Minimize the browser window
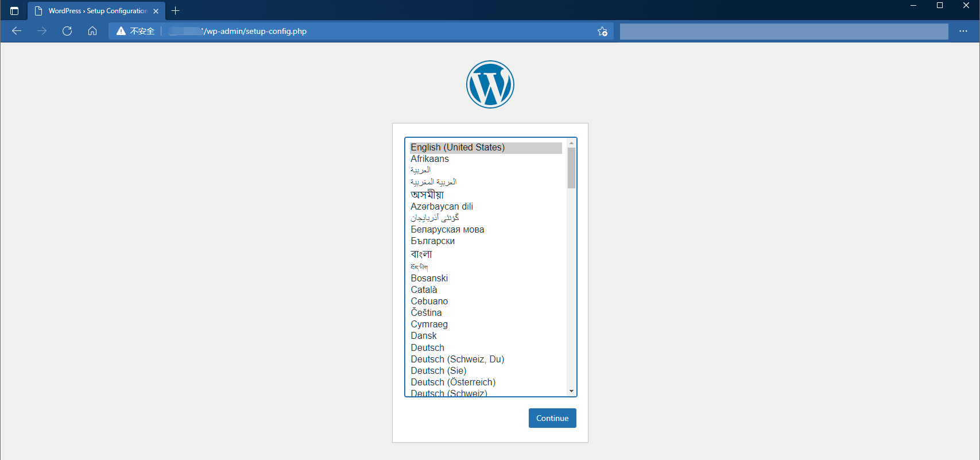980x460 pixels. pos(913,6)
